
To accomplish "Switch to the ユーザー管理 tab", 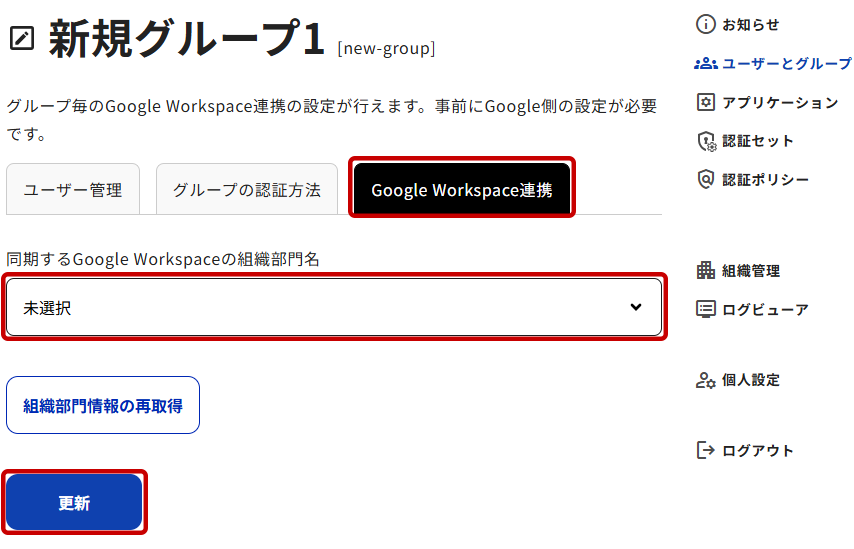I will (73, 190).
